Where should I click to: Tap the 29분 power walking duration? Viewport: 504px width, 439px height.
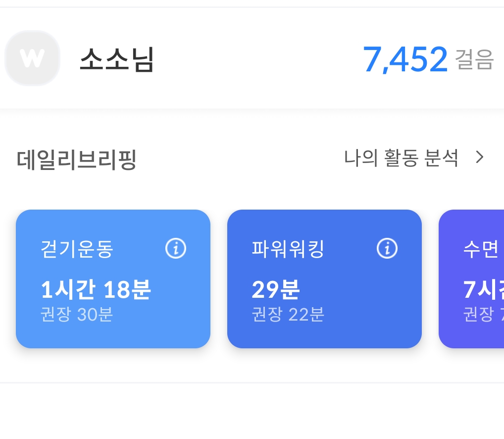click(275, 290)
